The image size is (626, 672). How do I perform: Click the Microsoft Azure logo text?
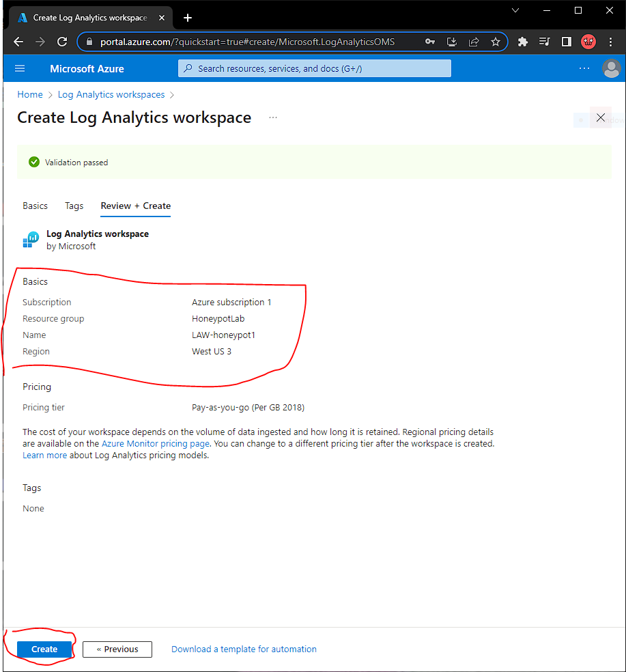87,68
